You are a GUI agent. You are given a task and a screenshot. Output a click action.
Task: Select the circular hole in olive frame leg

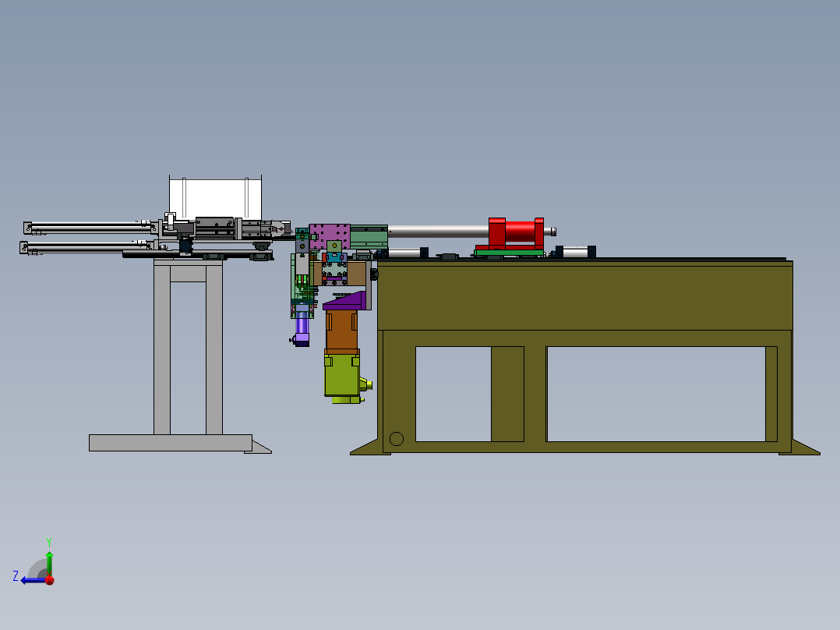coord(397,439)
